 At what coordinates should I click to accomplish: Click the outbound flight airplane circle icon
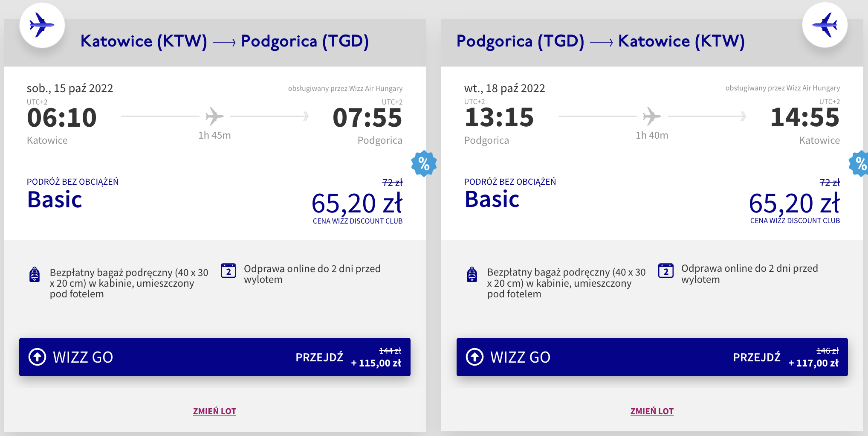pyautogui.click(x=42, y=25)
